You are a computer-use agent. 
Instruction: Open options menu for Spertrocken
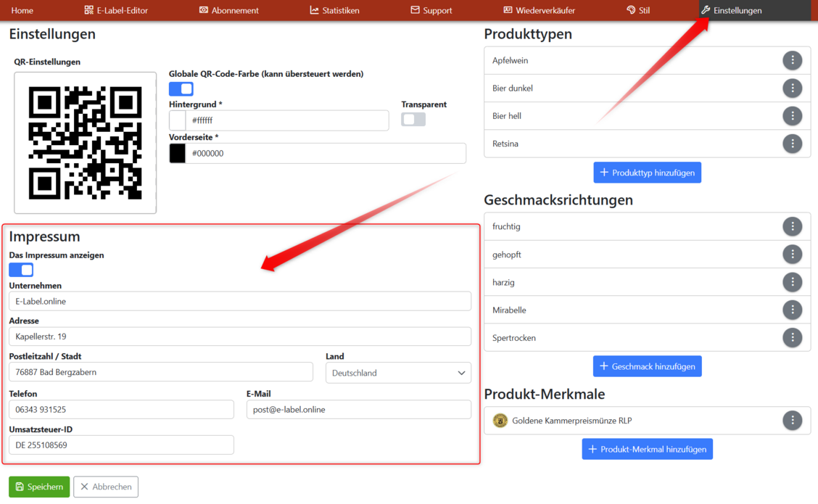792,337
